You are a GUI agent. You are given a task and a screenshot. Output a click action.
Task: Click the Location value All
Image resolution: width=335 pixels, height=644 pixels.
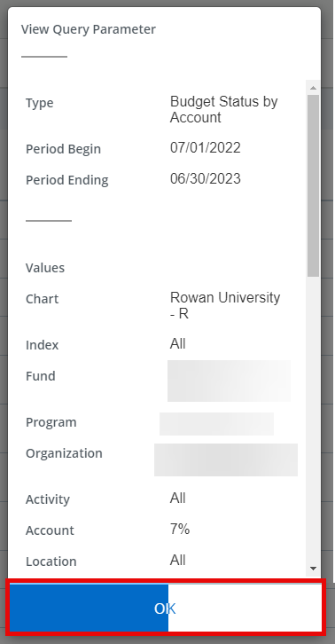pos(178,561)
